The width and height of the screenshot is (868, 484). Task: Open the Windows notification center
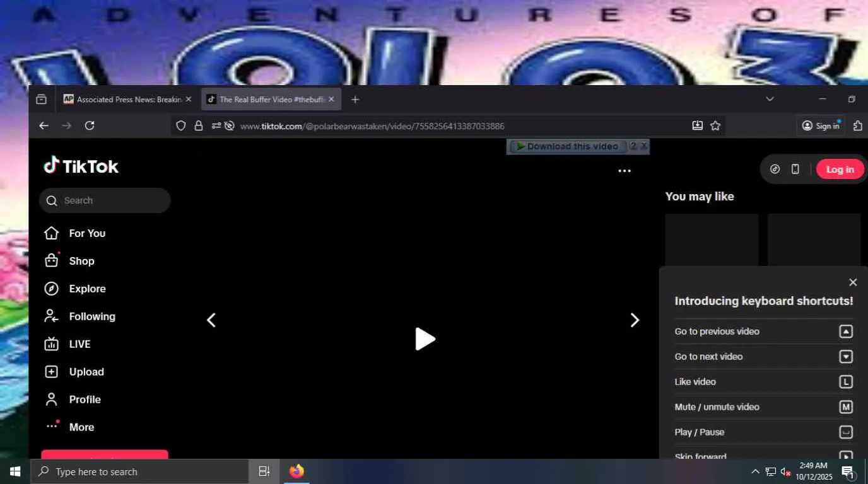pos(848,472)
